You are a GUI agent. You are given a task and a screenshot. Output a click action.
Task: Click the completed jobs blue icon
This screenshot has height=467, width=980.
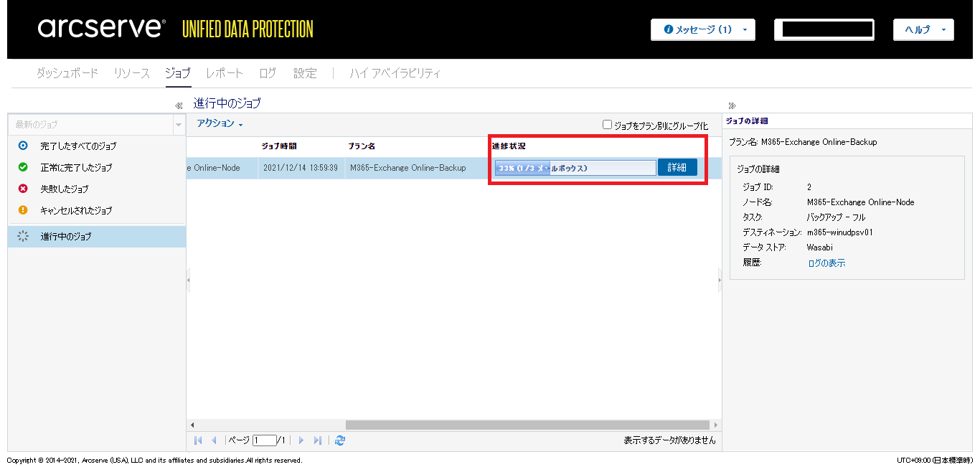[x=23, y=146]
